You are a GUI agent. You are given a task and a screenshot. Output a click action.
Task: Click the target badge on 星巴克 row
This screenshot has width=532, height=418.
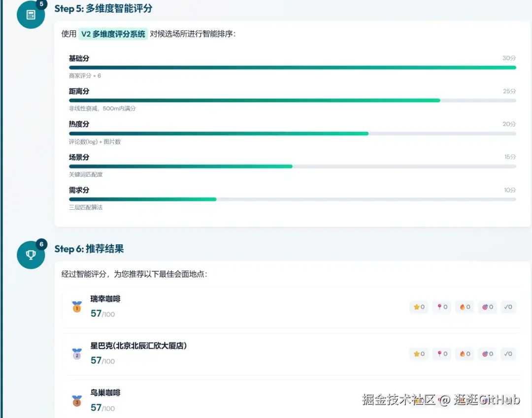(488, 354)
